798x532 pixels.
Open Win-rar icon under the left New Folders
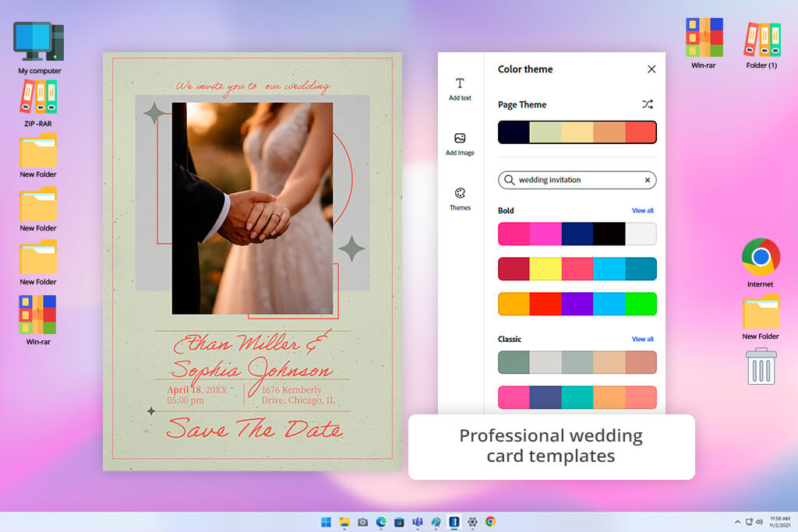pos(38,320)
